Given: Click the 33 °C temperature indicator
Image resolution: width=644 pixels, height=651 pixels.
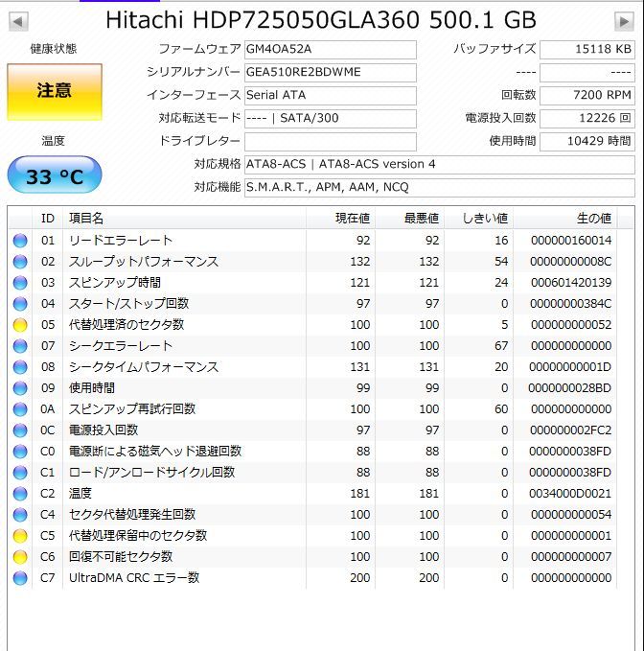Looking at the screenshot, I should pyautogui.click(x=55, y=174).
